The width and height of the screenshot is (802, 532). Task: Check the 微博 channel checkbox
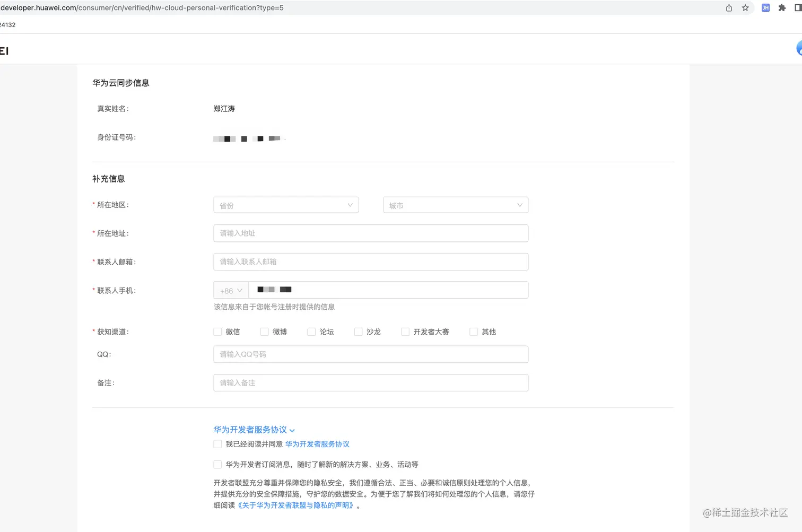[264, 332]
